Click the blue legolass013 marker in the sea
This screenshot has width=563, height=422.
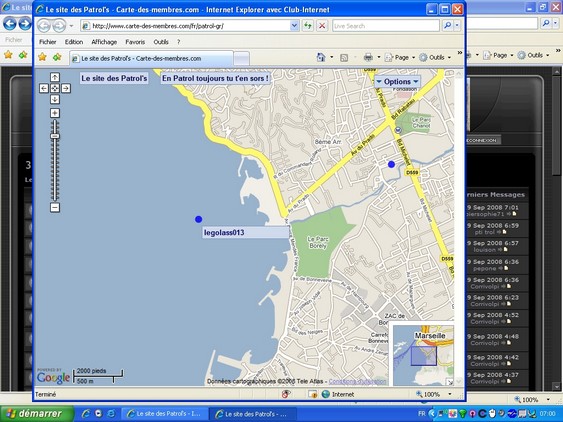point(199,219)
